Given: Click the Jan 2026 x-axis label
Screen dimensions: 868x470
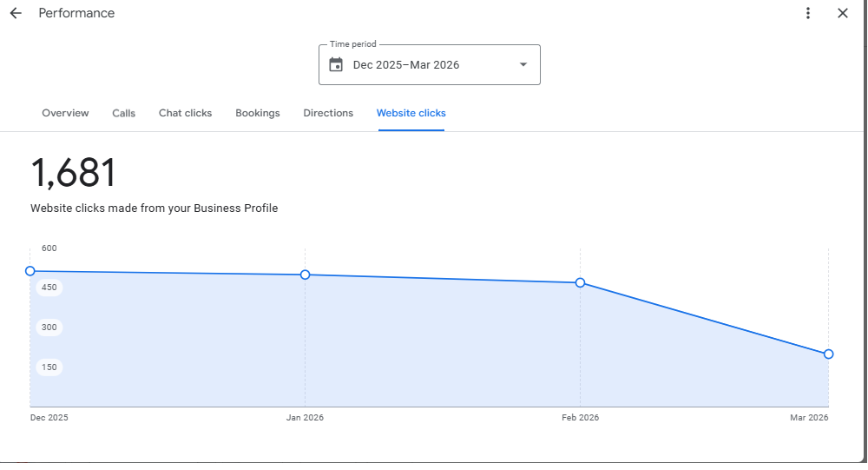Looking at the screenshot, I should tap(305, 417).
